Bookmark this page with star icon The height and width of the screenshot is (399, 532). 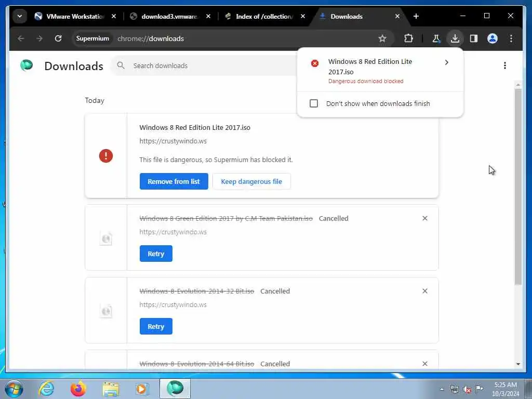pos(382,38)
